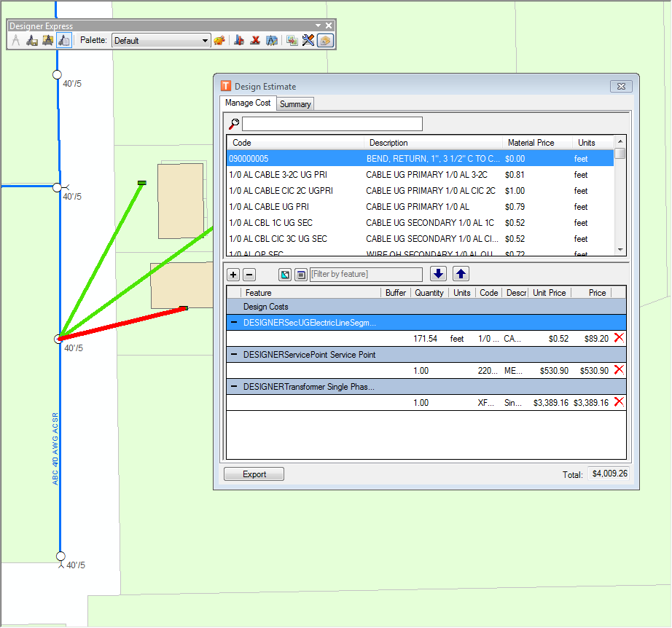672x628 pixels.
Task: Click the ABC 4/0 AWG ACSR line label
Action: (x=55, y=449)
